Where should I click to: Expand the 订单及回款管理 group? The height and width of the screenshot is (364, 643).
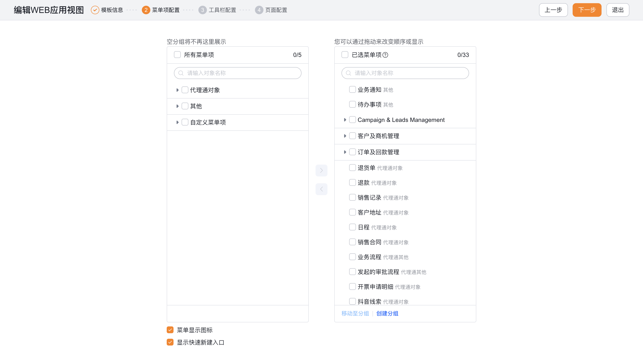tap(345, 152)
